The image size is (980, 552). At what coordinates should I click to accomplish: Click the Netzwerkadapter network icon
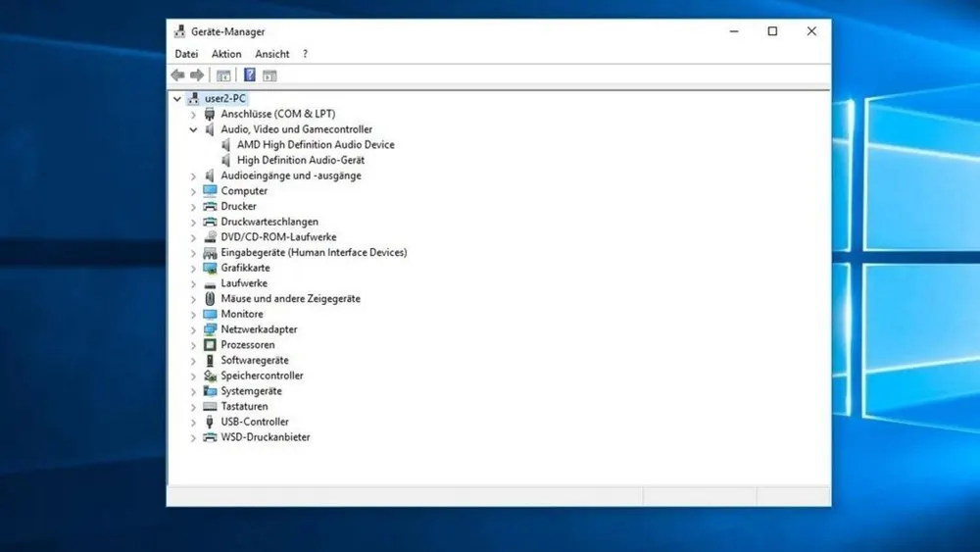210,329
